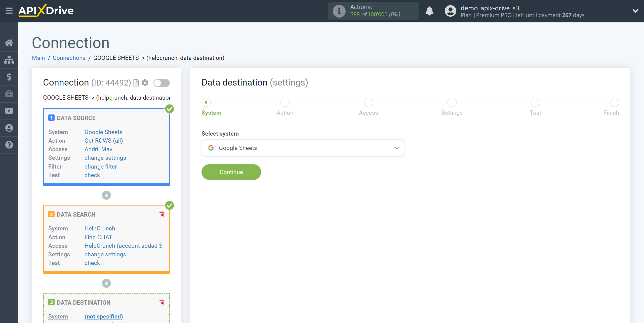This screenshot has width=644, height=323.
Task: Open Connections breadcrumb link
Action: [x=69, y=58]
